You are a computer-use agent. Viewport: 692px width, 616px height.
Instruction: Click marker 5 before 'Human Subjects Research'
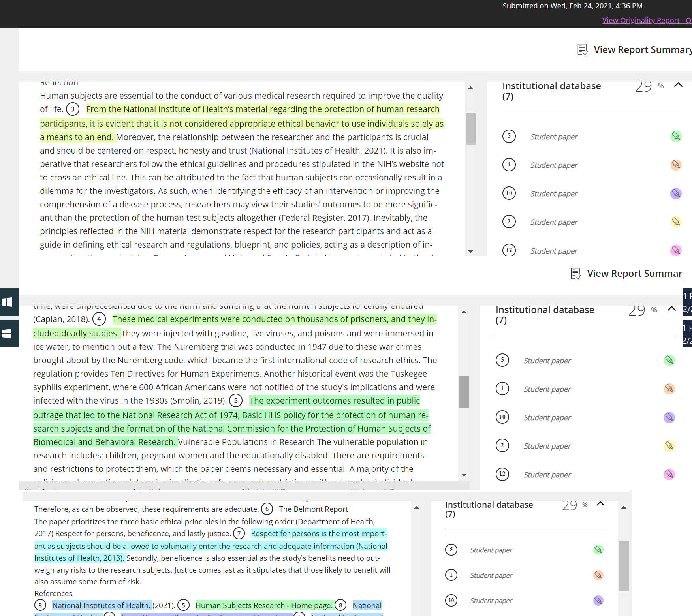point(183,605)
